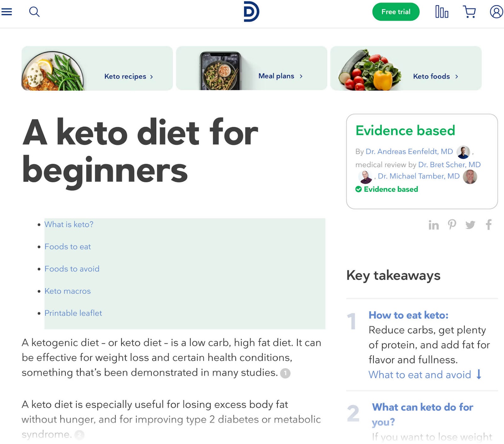Open the hamburger navigation menu

pyautogui.click(x=7, y=12)
